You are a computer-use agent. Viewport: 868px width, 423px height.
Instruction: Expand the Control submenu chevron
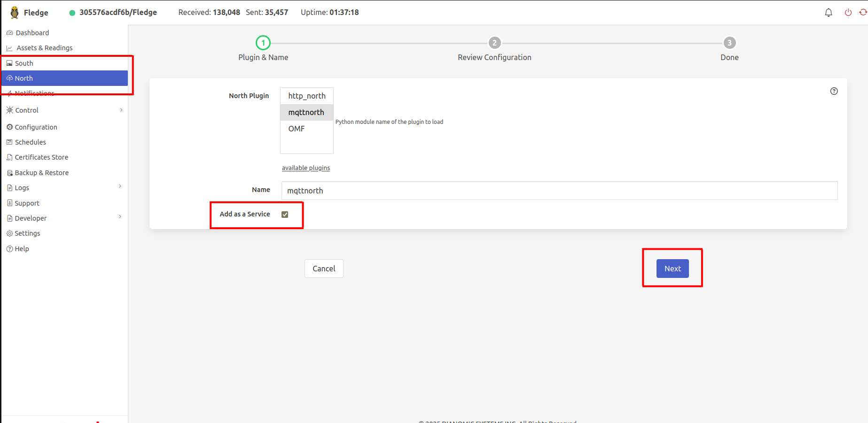coord(121,110)
